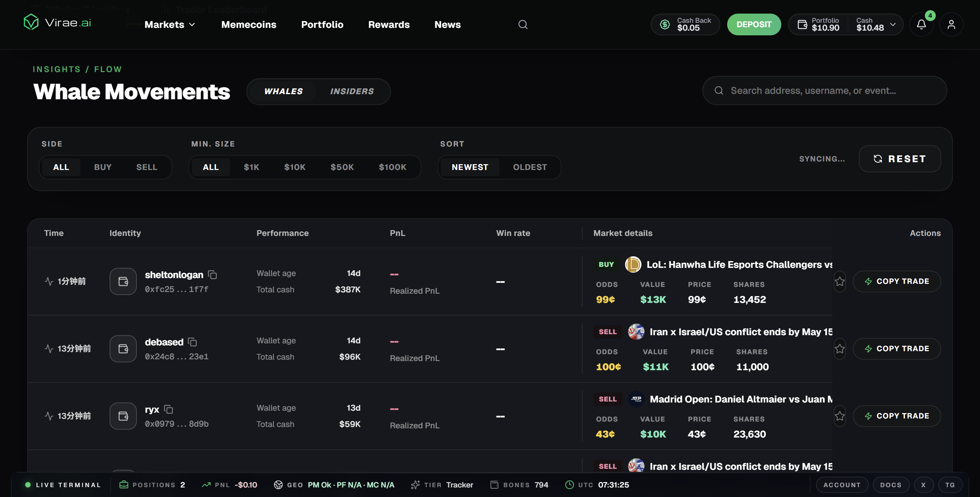The height and width of the screenshot is (497, 980).
Task: Go to Portfolio in the navigation
Action: click(322, 25)
